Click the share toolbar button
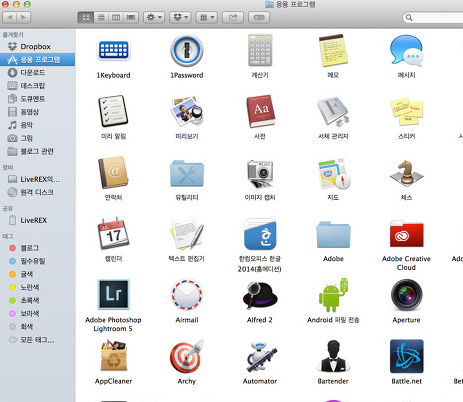 click(x=233, y=17)
